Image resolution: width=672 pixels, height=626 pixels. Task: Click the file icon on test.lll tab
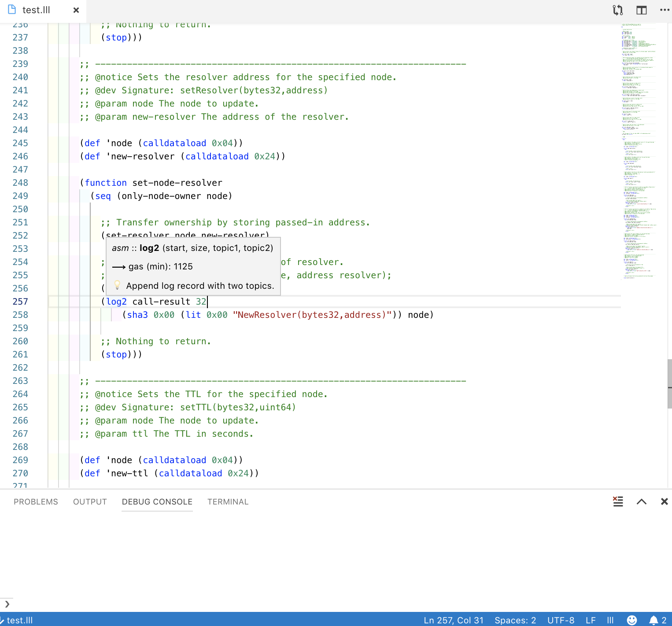(12, 9)
